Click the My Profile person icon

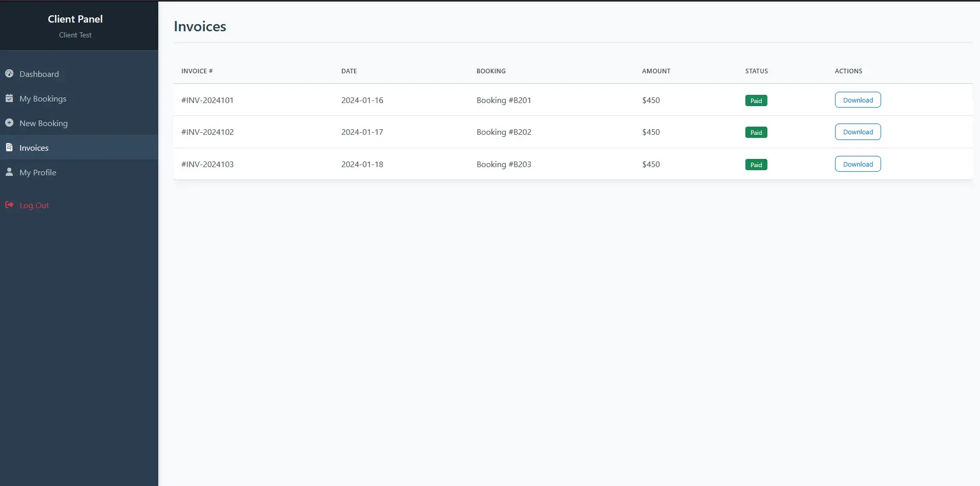9,172
